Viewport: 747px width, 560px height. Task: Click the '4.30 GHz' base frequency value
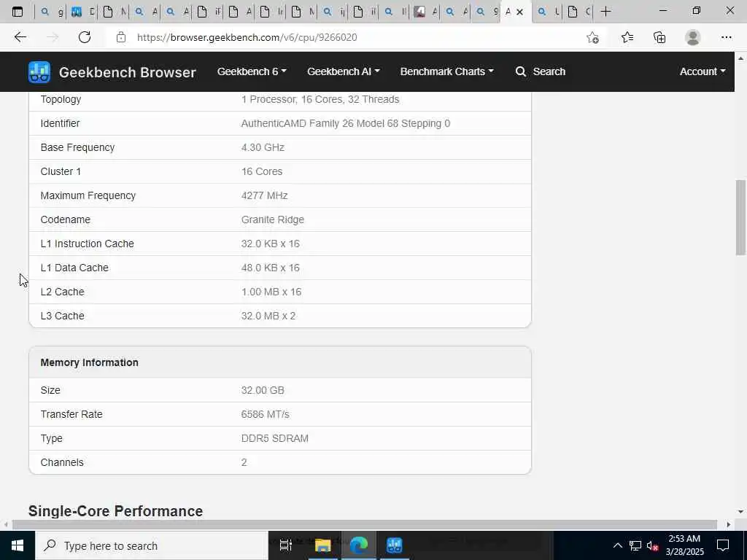263,147
